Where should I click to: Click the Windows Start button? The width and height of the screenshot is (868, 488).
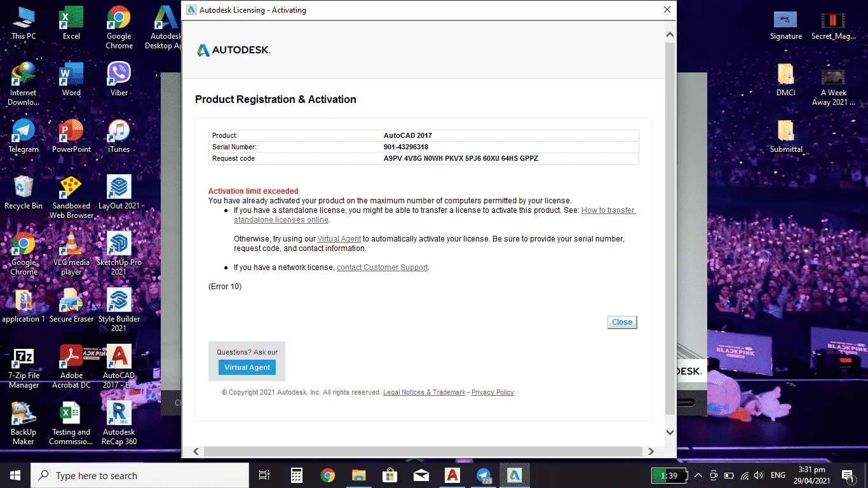tap(15, 475)
